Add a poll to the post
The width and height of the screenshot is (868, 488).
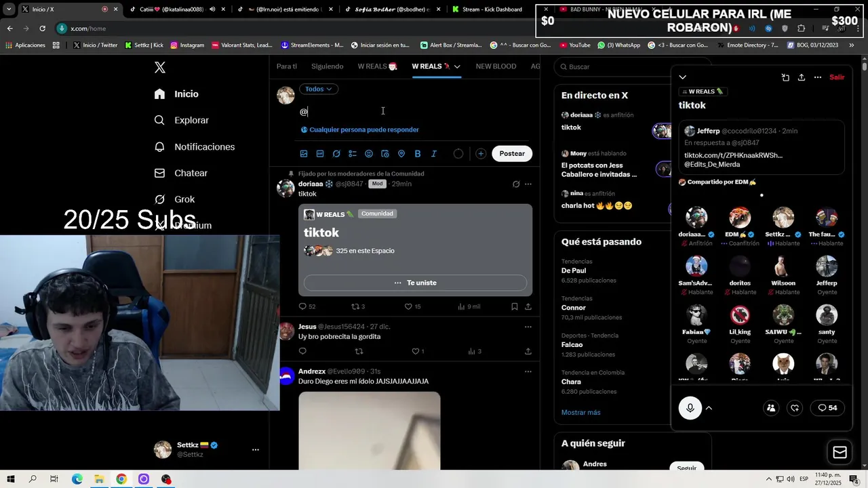tap(353, 154)
